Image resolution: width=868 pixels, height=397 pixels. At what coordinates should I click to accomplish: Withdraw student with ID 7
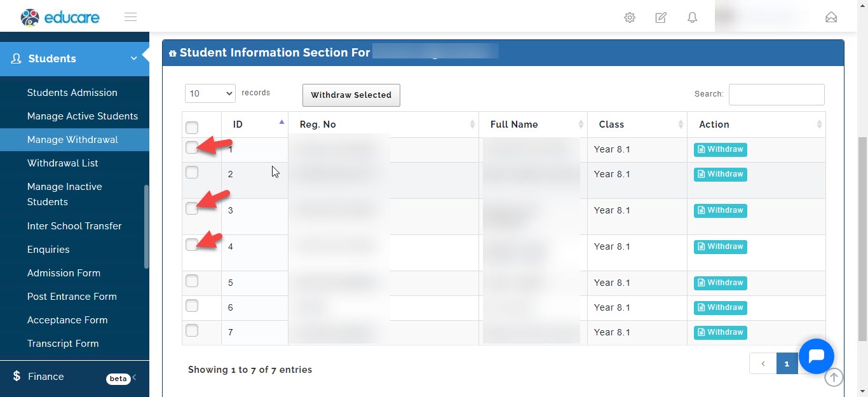(721, 333)
